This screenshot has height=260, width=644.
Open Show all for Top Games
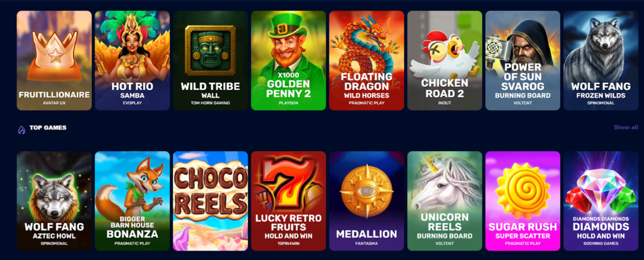(x=626, y=128)
